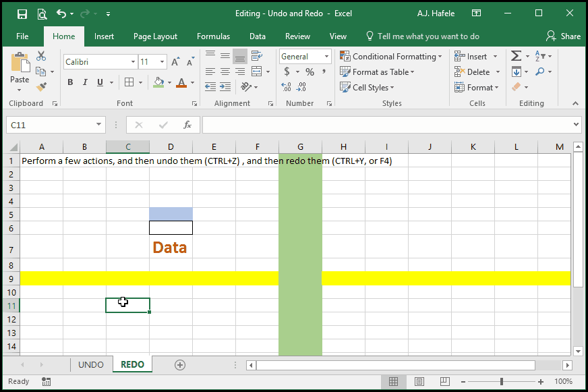
Task: Click the Paste clipboard icon
Action: click(x=20, y=62)
